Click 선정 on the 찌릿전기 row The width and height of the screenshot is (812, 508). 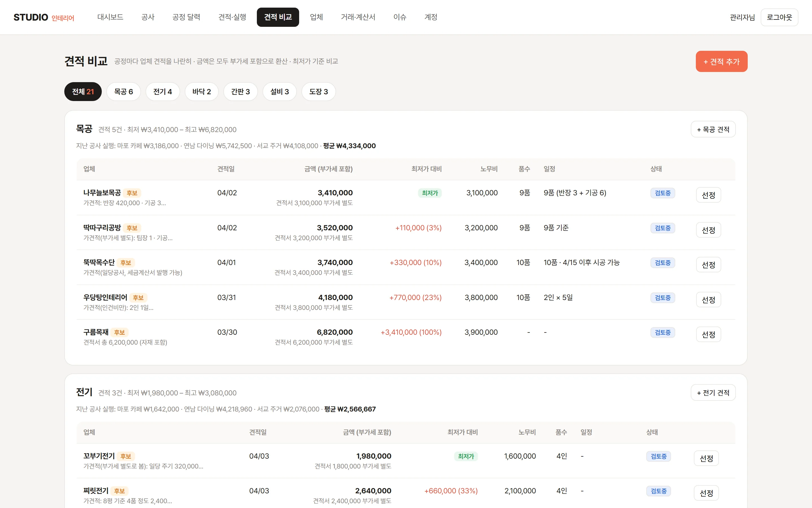pyautogui.click(x=706, y=493)
